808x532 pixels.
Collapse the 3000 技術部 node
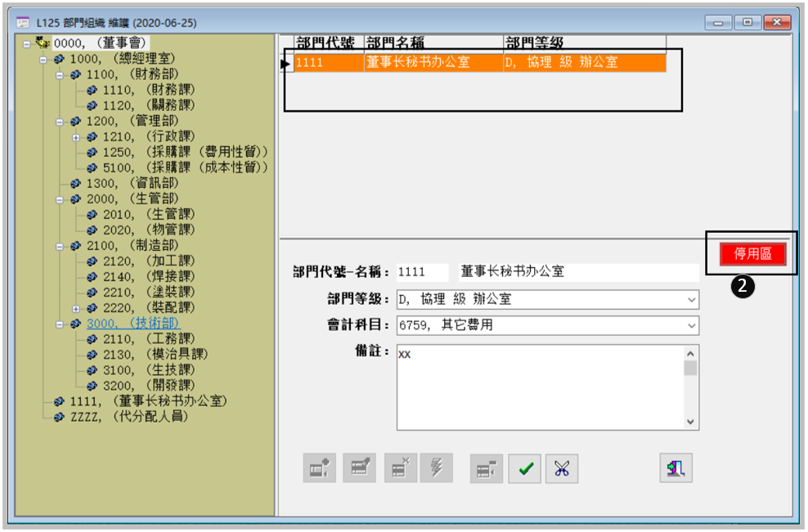point(60,325)
